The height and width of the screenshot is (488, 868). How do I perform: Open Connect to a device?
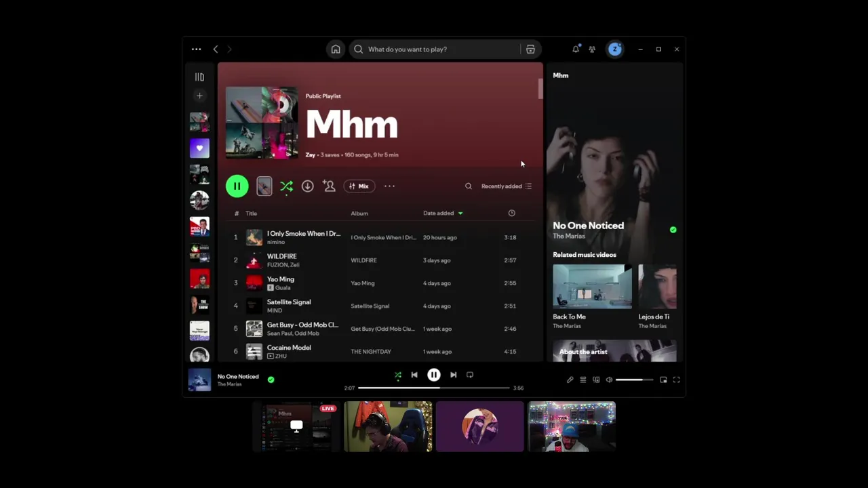pos(596,380)
